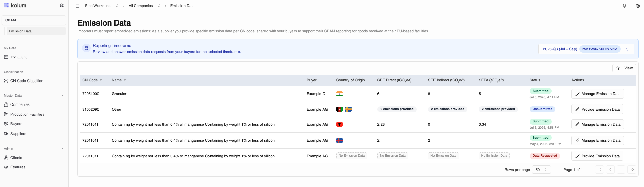Click the View button
This screenshot has width=644, height=187.
[x=624, y=68]
